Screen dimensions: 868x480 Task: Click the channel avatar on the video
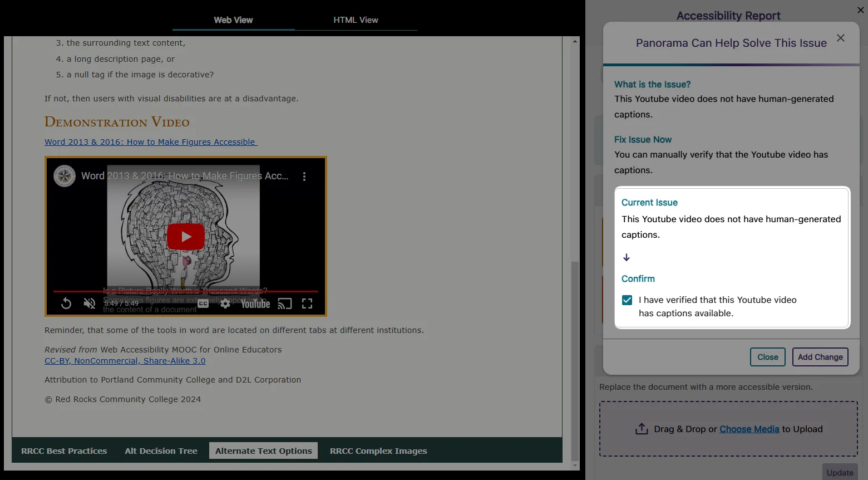click(x=65, y=176)
